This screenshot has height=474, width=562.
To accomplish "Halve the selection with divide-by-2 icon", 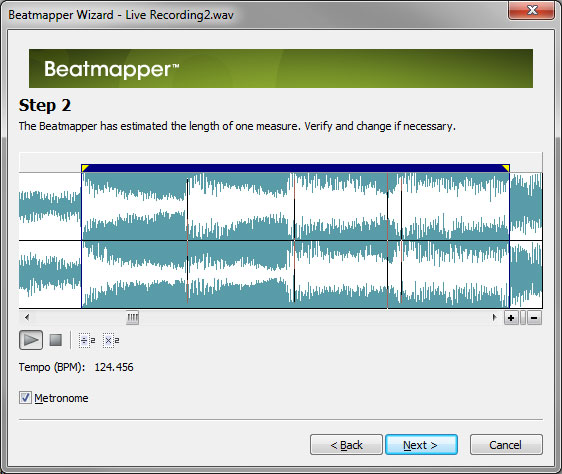I will point(87,340).
